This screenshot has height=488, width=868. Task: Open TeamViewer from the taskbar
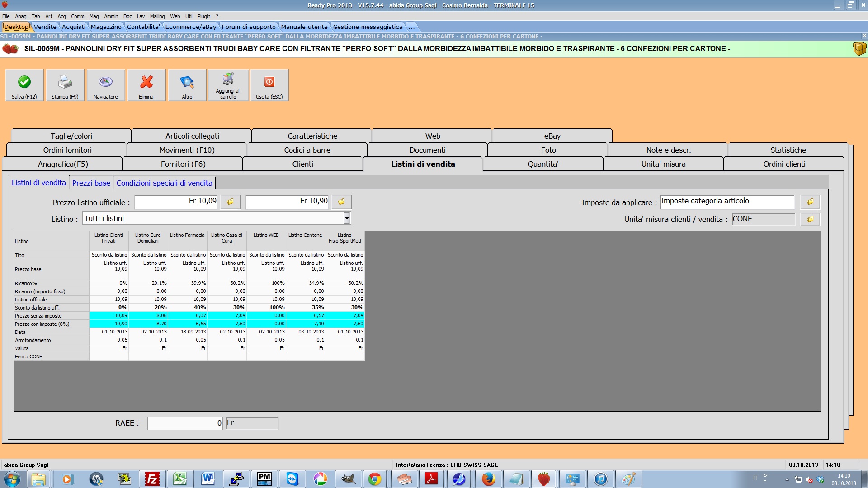292,479
